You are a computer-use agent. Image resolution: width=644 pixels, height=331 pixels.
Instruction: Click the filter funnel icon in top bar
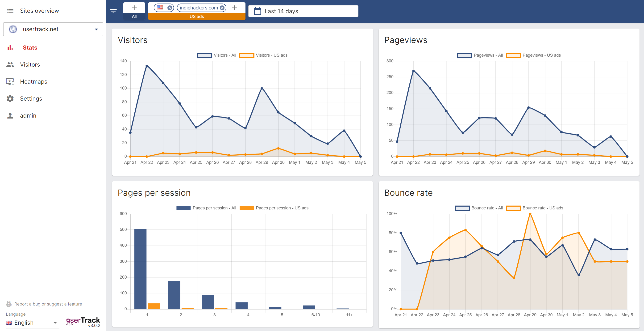click(113, 11)
